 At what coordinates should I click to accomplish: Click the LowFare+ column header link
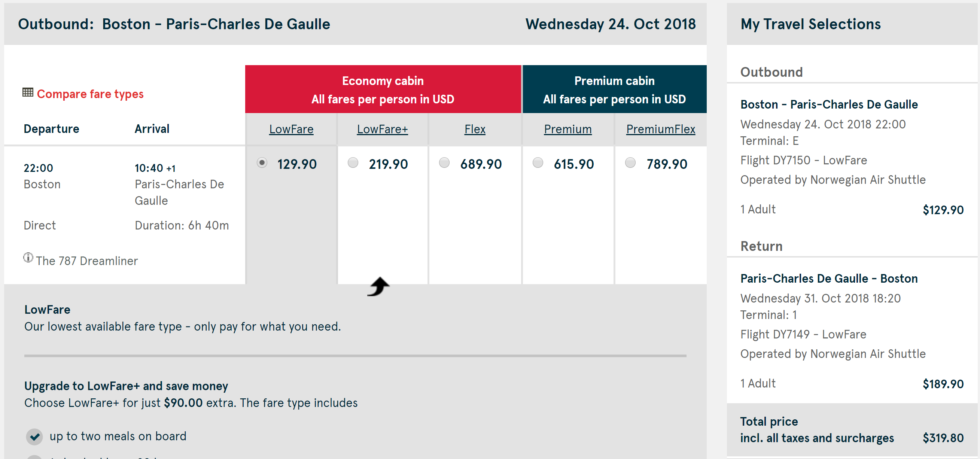pos(382,130)
